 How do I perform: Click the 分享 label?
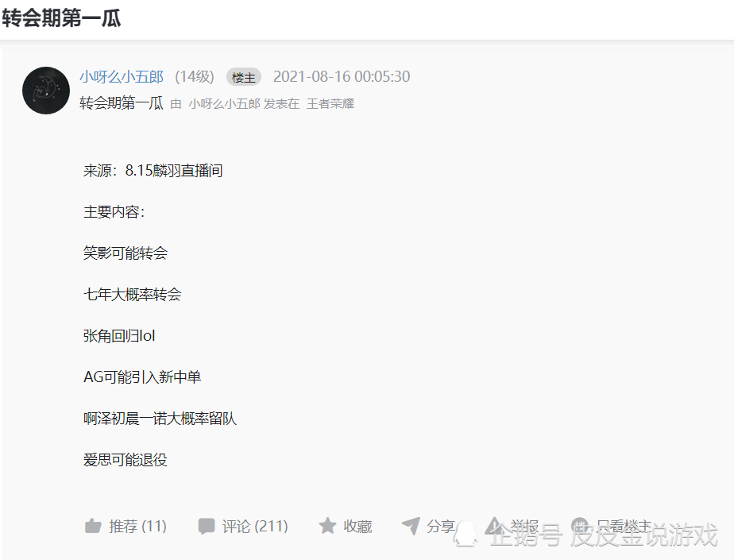[441, 527]
